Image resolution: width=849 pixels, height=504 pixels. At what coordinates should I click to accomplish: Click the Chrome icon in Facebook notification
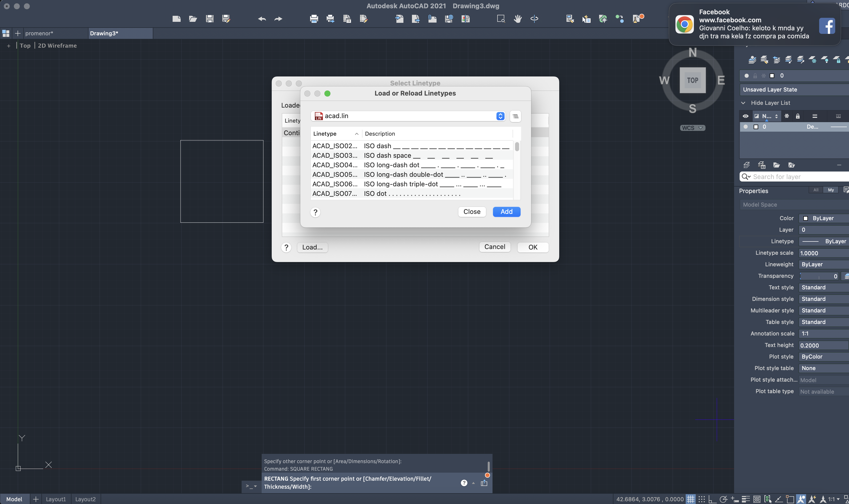pyautogui.click(x=685, y=25)
